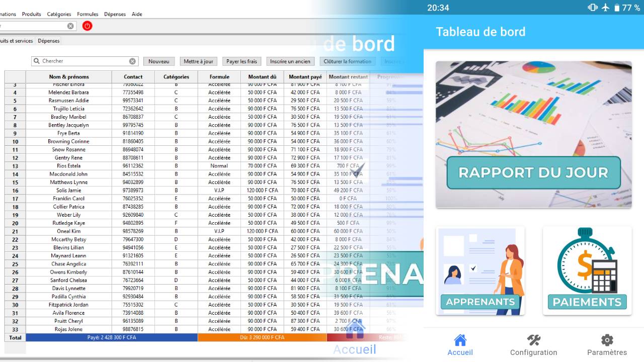Tap the airplane mode status icon

click(606, 8)
